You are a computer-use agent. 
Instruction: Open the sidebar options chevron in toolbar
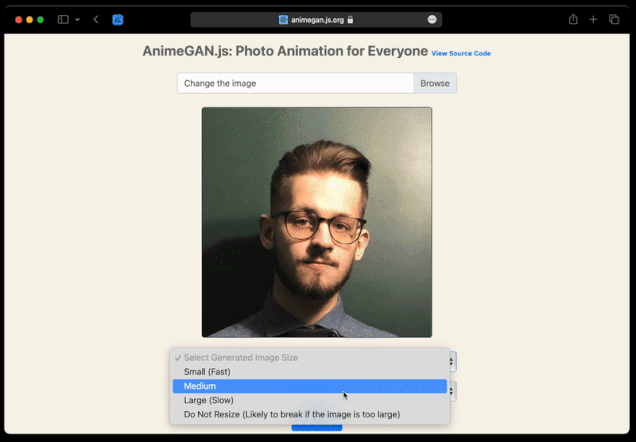(77, 19)
